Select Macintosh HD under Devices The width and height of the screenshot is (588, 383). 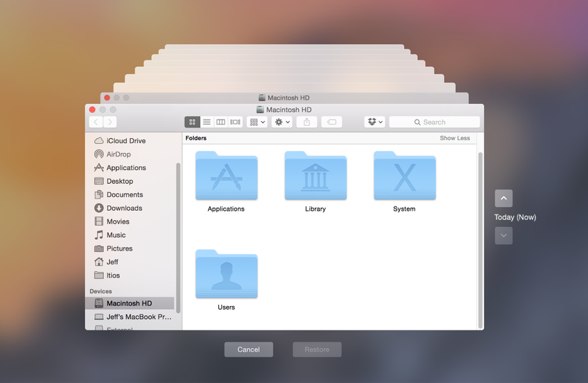(x=130, y=303)
